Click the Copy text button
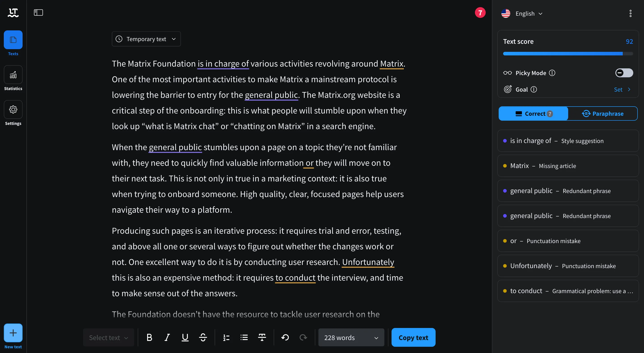This screenshot has height=353, width=644. (413, 338)
